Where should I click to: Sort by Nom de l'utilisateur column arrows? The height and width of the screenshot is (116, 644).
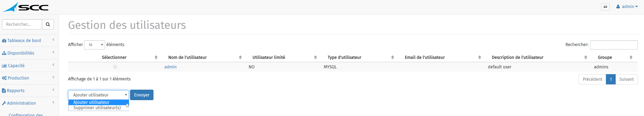coord(240,57)
